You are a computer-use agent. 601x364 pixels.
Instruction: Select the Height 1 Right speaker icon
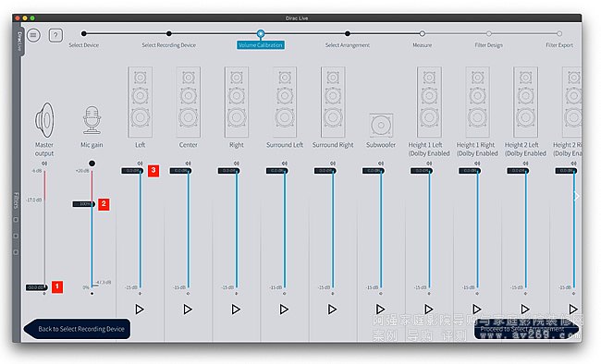[x=478, y=103]
